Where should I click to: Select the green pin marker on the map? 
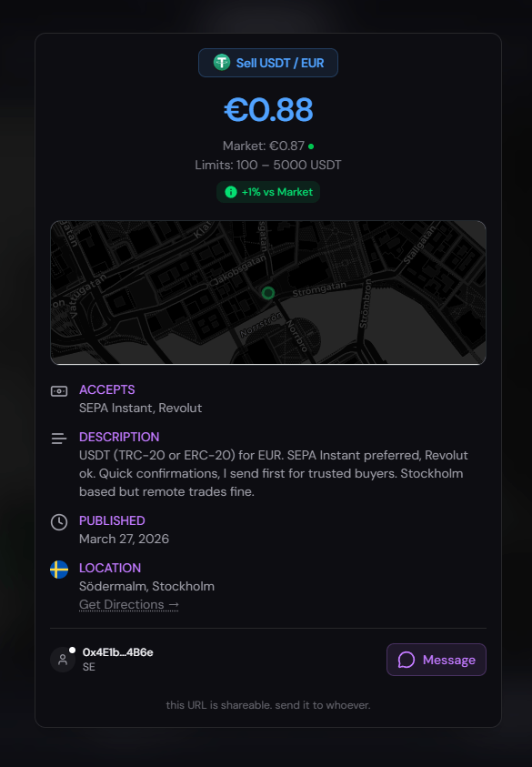pyautogui.click(x=267, y=293)
